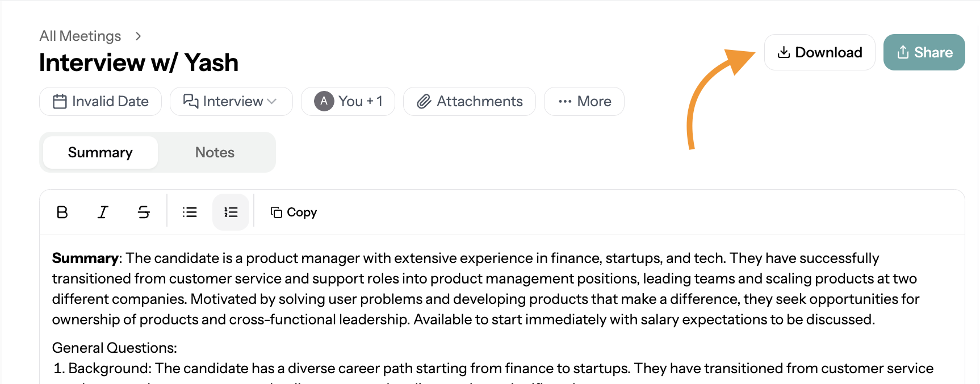980x384 pixels.
Task: Toggle strikethrough text formatting
Action: tap(144, 212)
